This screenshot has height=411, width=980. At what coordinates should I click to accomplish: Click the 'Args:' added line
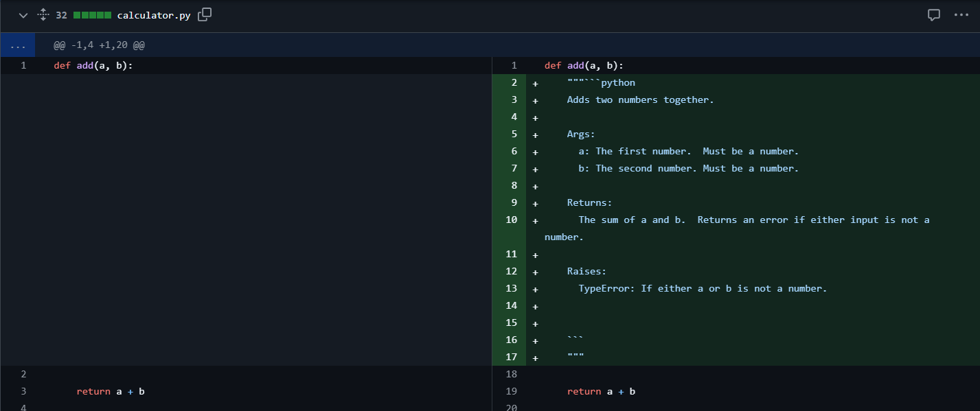pyautogui.click(x=581, y=134)
